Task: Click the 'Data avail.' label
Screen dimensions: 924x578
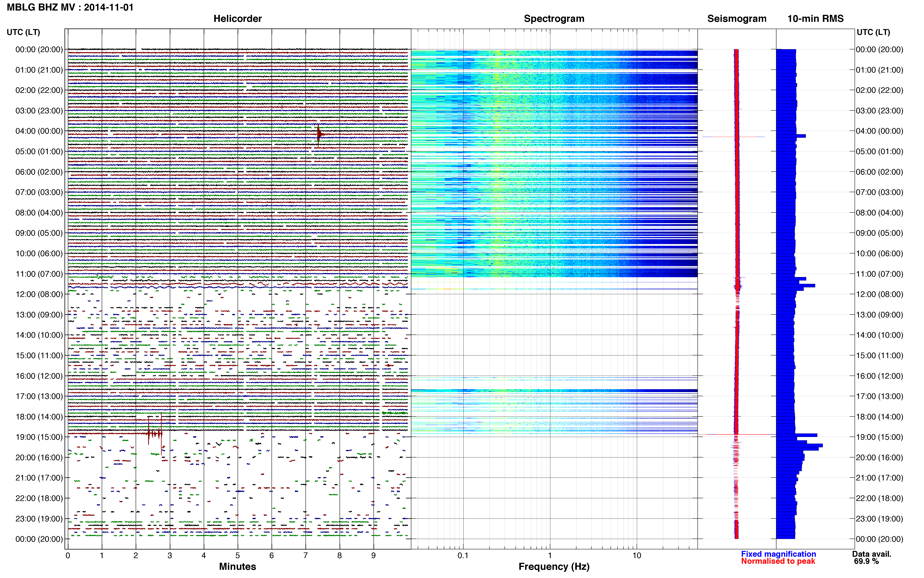Action: [872, 554]
